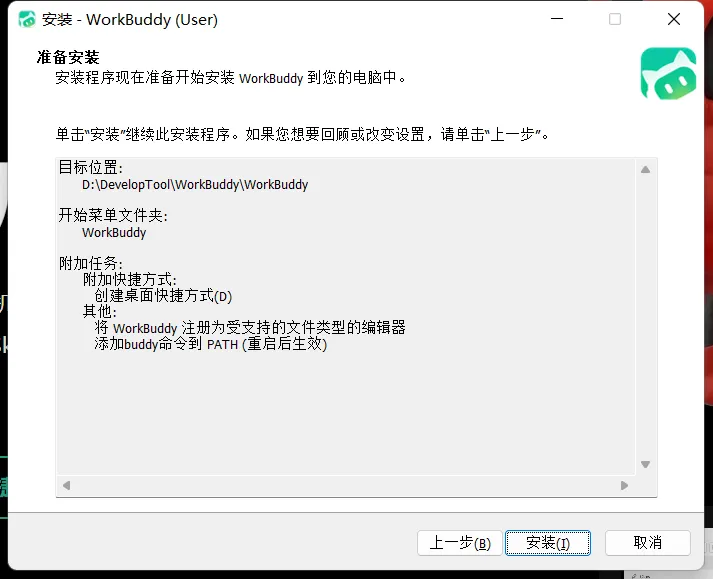
Task: Click the path D:\DevelopTool\WorkBuddy\WorkBuddy
Action: pos(195,185)
